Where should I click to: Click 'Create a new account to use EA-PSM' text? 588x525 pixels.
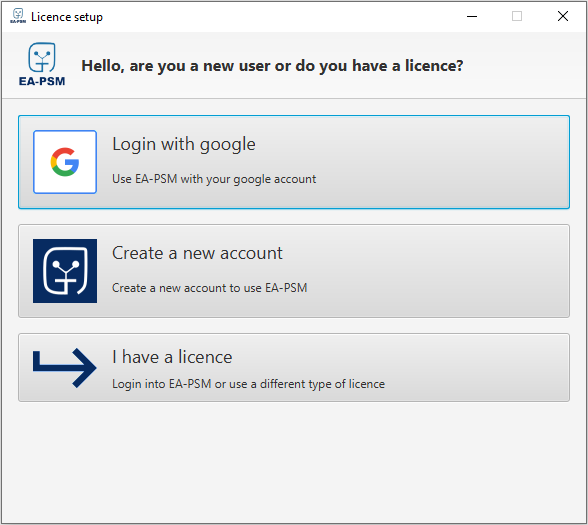click(x=210, y=288)
